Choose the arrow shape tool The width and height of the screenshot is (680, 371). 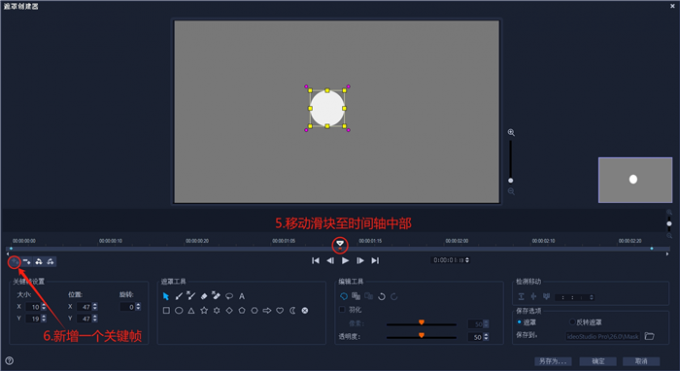[x=267, y=311]
